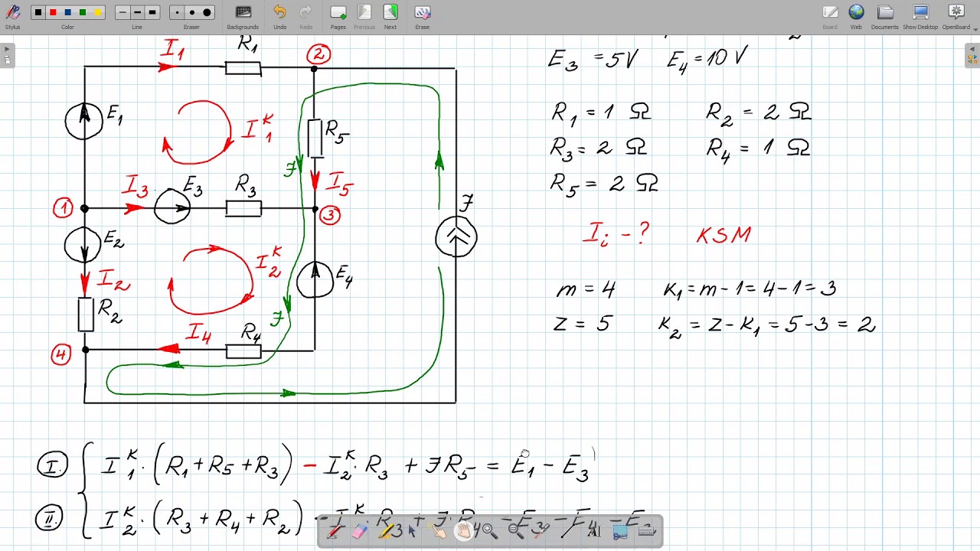Viewport: 980px width, 551px height.
Task: Go to the Next page
Action: 390,16
